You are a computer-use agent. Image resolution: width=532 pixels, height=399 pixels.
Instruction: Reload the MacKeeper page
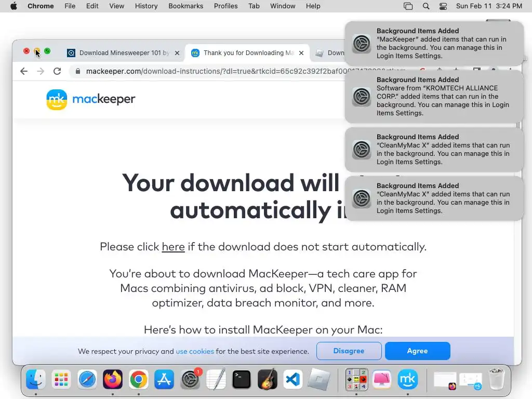tap(57, 71)
